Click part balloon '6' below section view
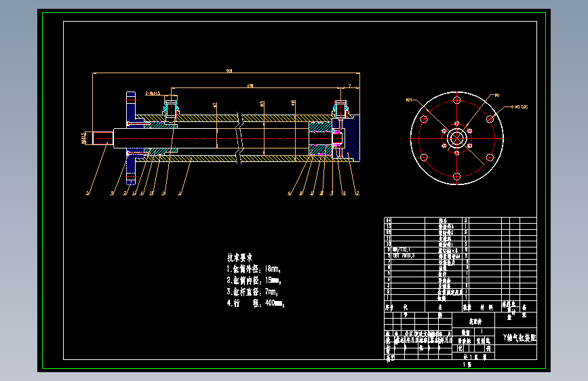The width and height of the screenshot is (588, 381). 289,193
